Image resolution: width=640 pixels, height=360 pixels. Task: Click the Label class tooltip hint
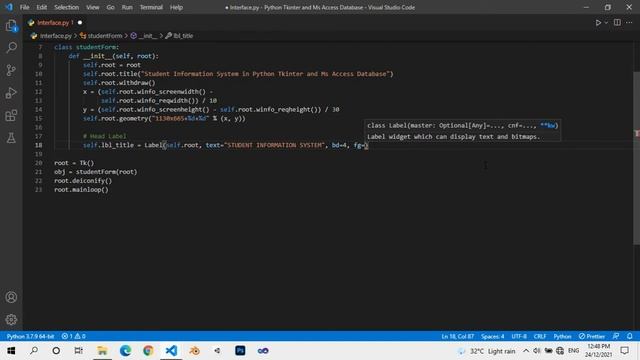pyautogui.click(x=462, y=131)
